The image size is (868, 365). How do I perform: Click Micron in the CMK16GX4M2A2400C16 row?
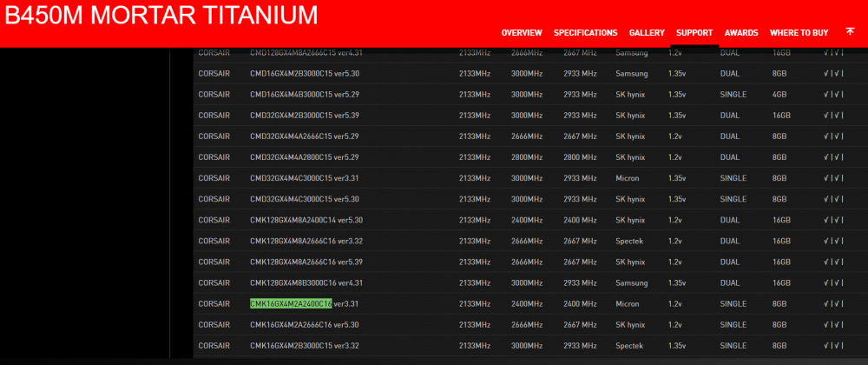tap(628, 303)
